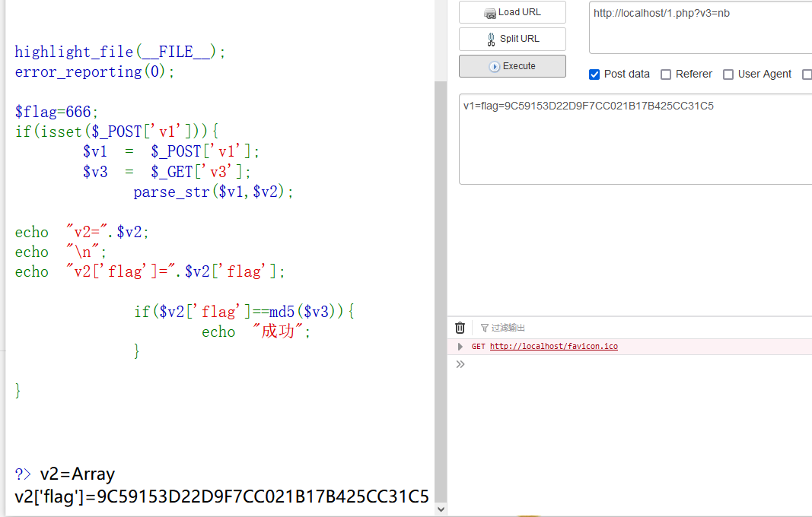Click the md5($v3) comparison line
This screenshot has width=812, height=517.
[x=244, y=312]
